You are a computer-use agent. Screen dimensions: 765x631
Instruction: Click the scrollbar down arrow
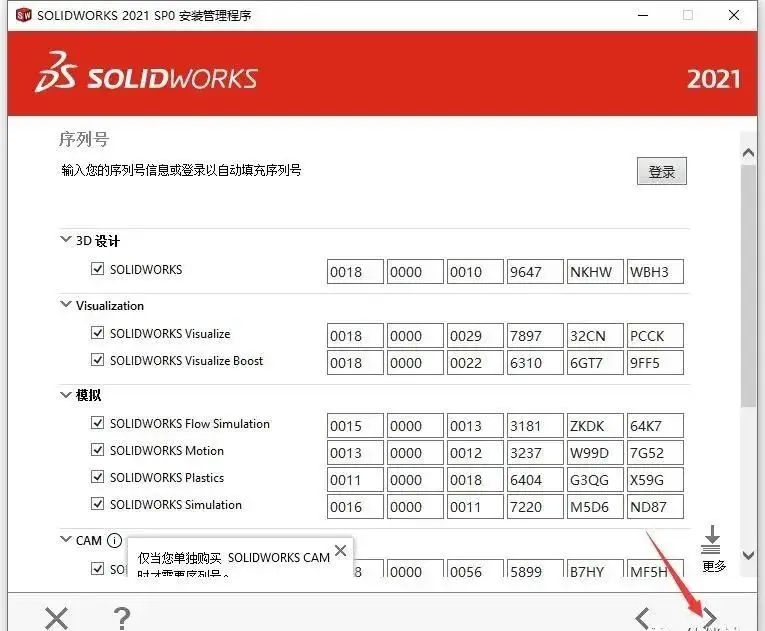pos(748,555)
